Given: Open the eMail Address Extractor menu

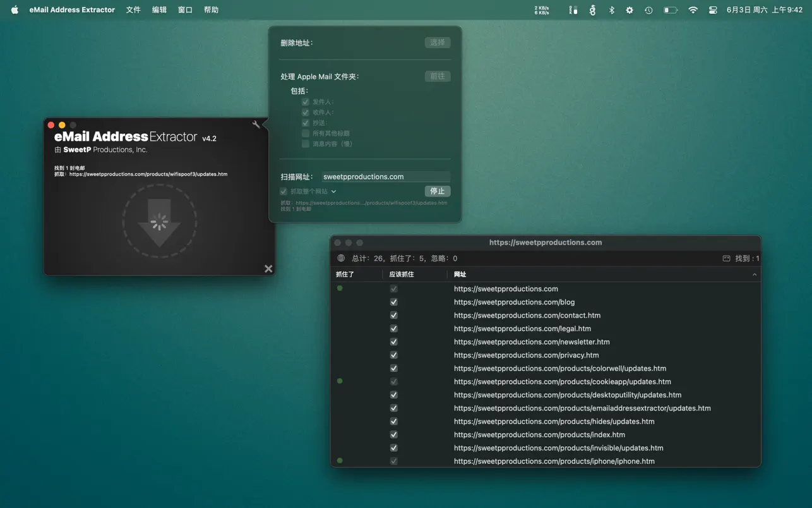Looking at the screenshot, I should pos(72,10).
